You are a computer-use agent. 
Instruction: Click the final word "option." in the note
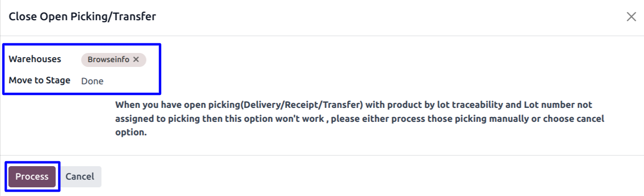point(131,132)
